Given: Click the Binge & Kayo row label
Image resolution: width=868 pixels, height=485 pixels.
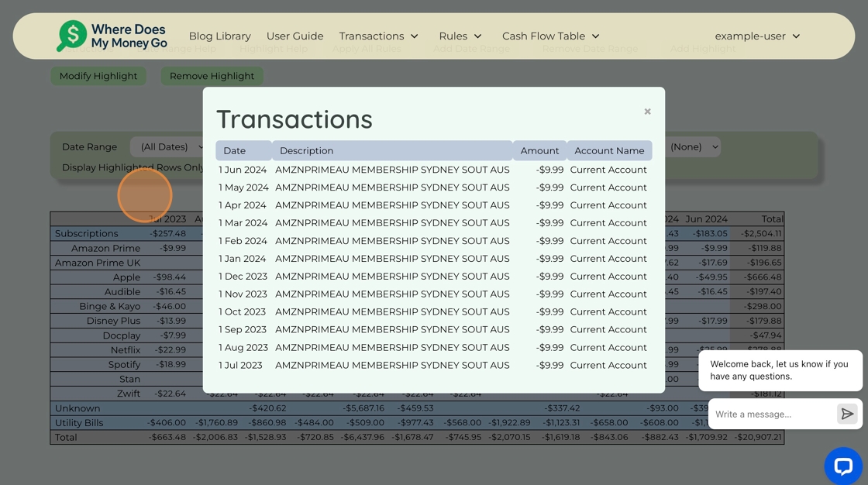Looking at the screenshot, I should coord(109,306).
